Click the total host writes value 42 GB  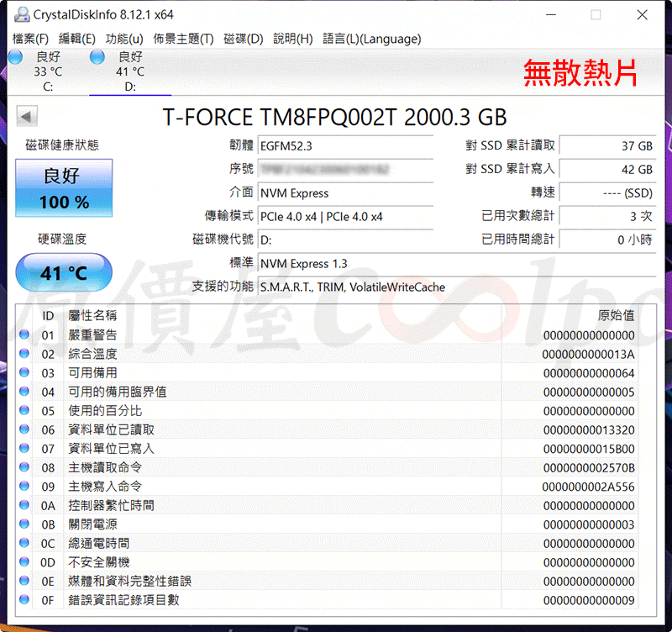pyautogui.click(x=607, y=170)
